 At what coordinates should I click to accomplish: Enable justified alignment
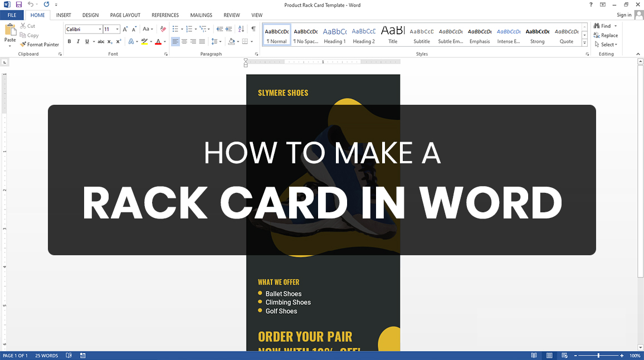(x=202, y=41)
